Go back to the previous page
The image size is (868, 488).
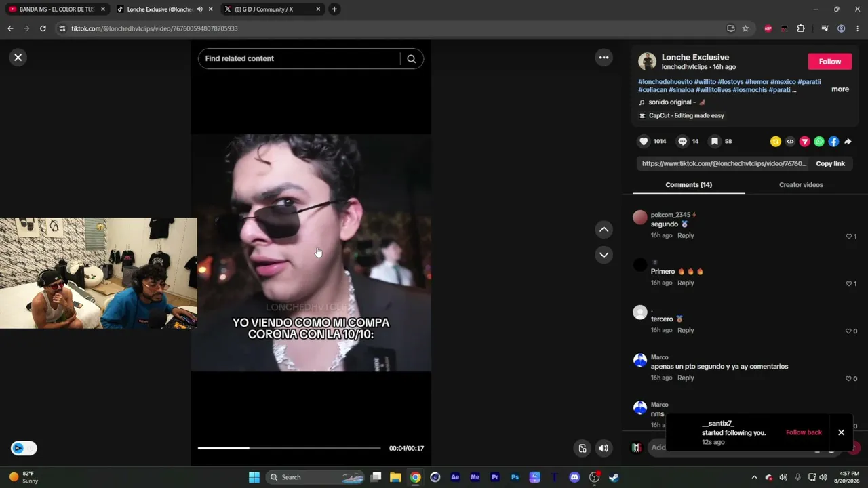(10, 28)
